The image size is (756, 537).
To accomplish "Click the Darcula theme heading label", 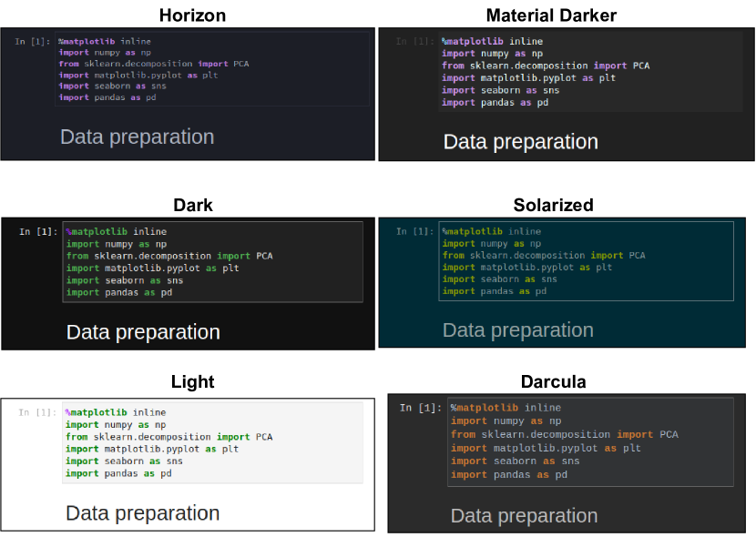I will point(553,381).
